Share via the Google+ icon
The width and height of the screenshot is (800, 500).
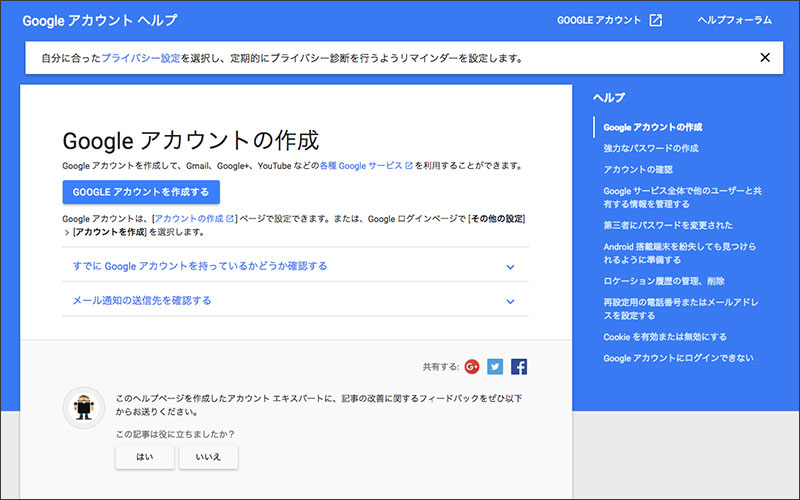[472, 366]
